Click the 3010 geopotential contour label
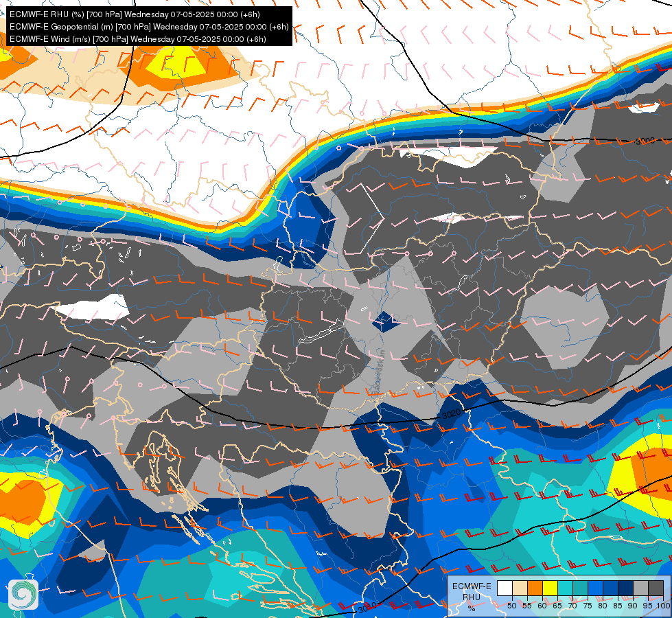Image resolution: width=672 pixels, height=618 pixels. [367, 607]
